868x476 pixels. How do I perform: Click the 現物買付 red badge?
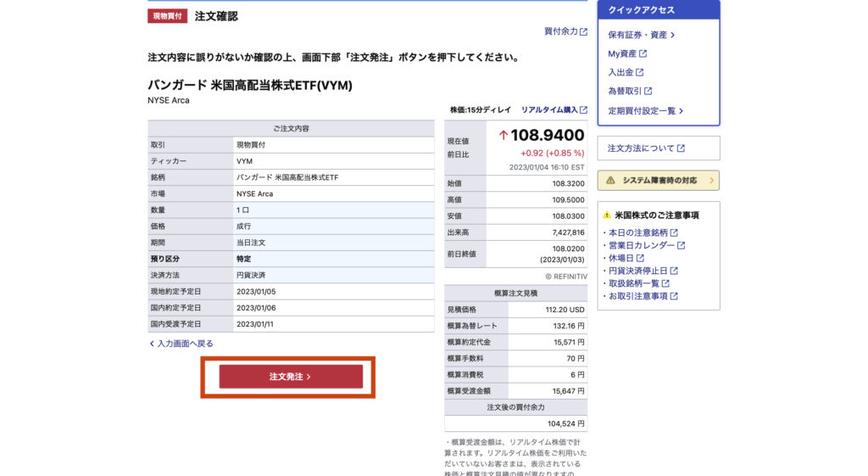[167, 16]
